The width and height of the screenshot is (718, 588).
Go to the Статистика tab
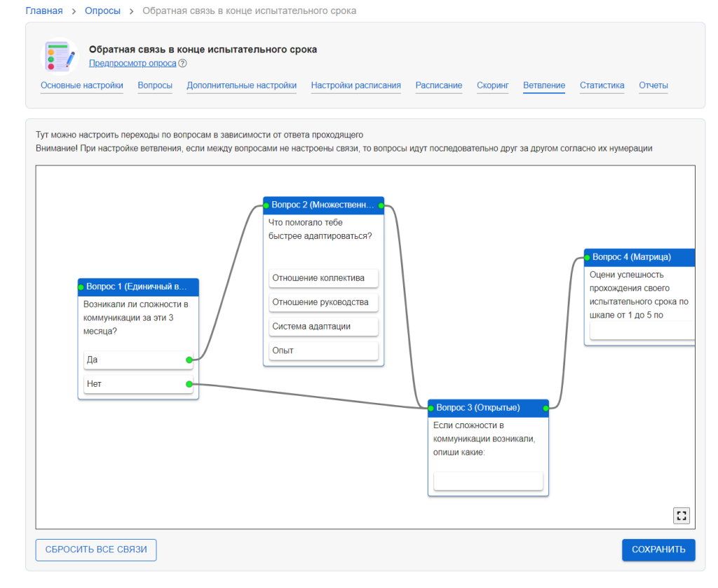tap(602, 86)
